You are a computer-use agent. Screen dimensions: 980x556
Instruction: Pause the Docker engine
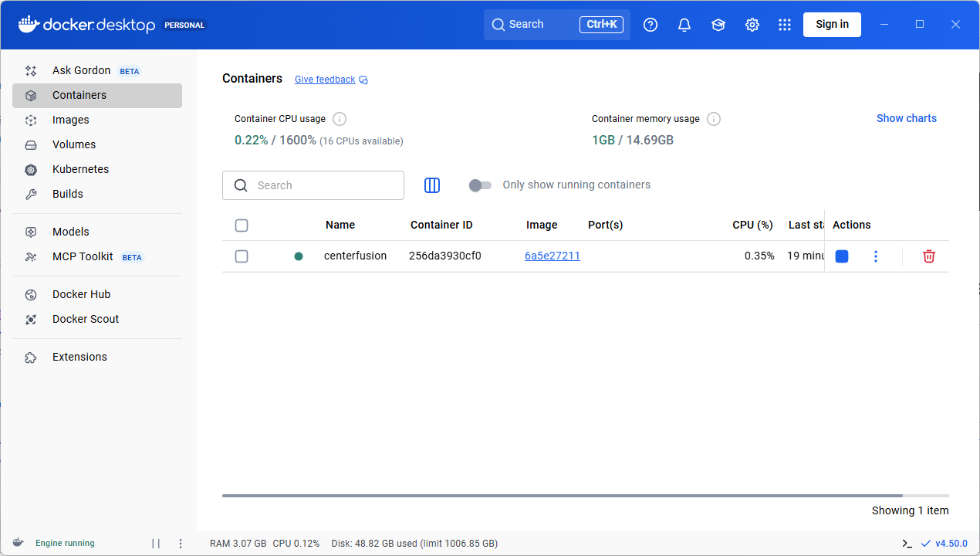coord(156,544)
